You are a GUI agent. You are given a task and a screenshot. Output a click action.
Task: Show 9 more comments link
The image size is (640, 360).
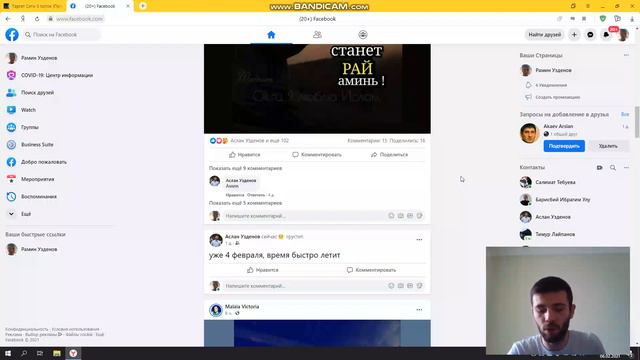pyautogui.click(x=245, y=168)
